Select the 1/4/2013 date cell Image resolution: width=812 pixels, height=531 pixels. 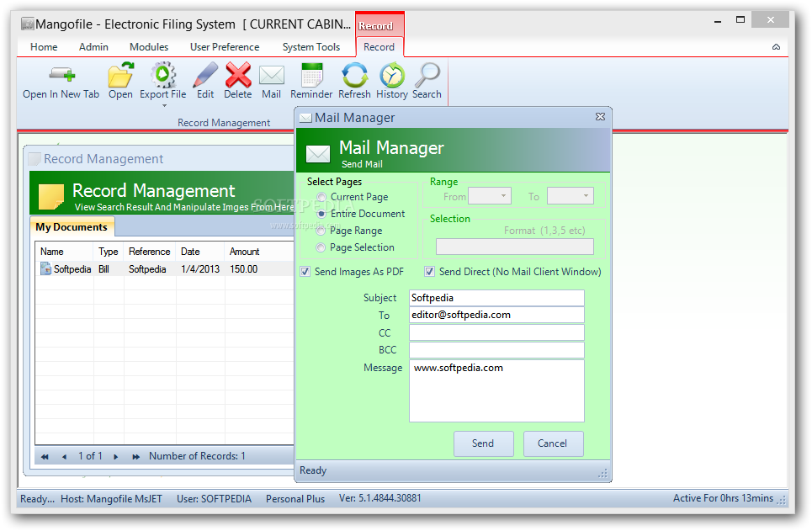[200, 269]
